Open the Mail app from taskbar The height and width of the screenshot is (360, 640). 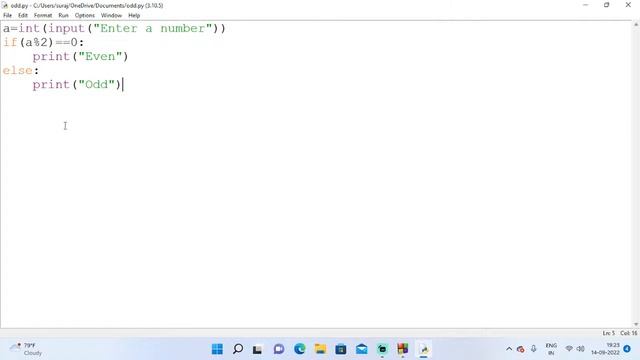point(362,349)
